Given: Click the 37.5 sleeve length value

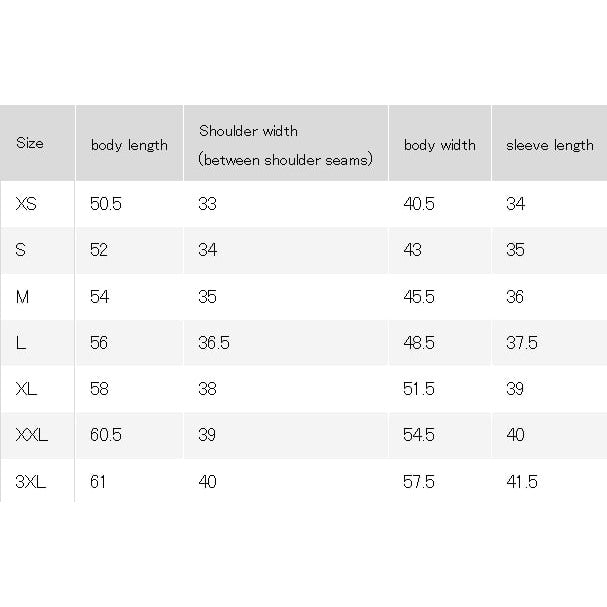Looking at the screenshot, I should tap(522, 343).
